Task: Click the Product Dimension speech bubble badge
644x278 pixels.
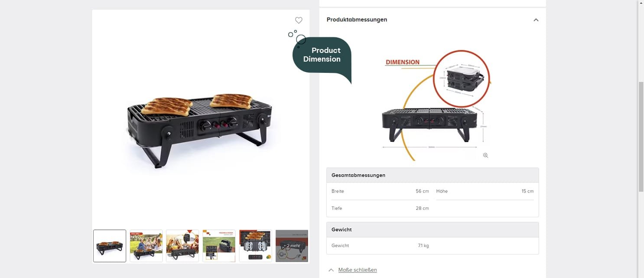Action: click(322, 55)
